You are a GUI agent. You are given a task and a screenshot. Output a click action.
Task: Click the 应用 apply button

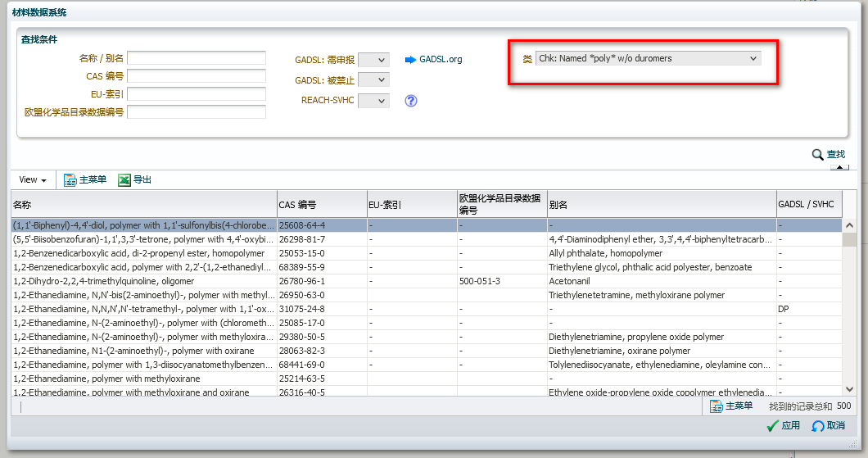(790, 425)
